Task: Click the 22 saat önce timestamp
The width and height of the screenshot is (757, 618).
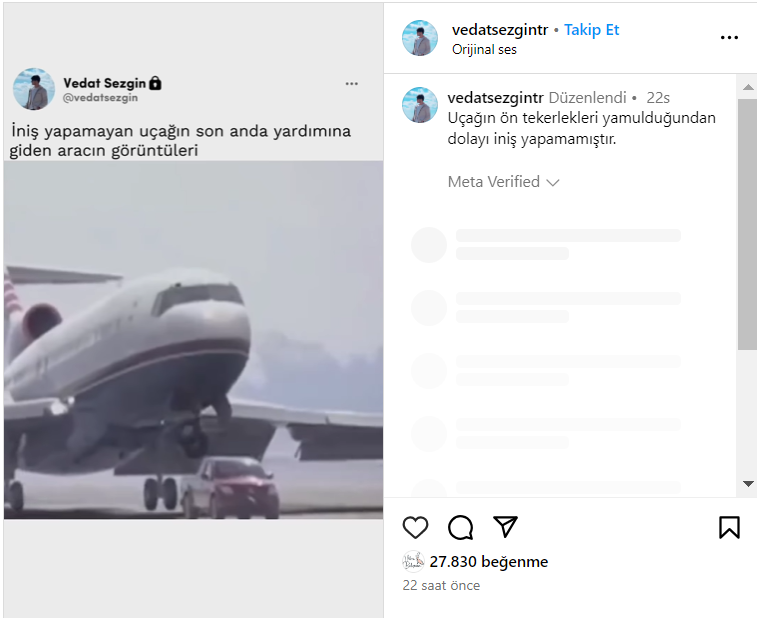Action: coord(441,585)
